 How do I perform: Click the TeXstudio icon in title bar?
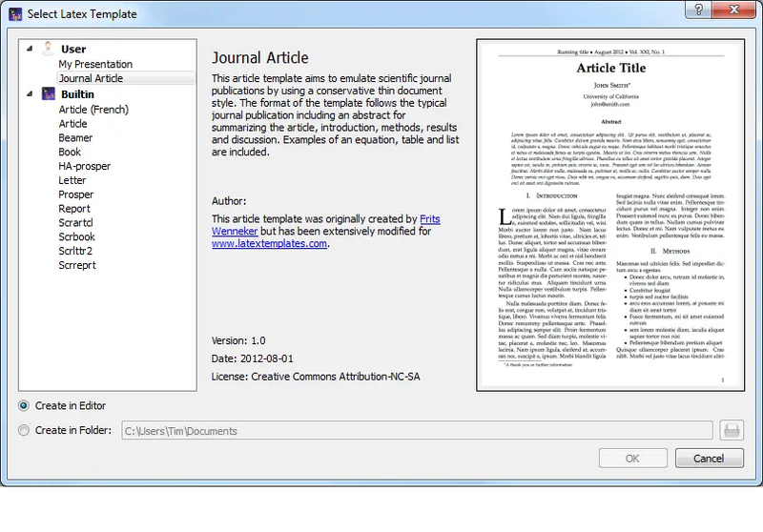pos(15,14)
